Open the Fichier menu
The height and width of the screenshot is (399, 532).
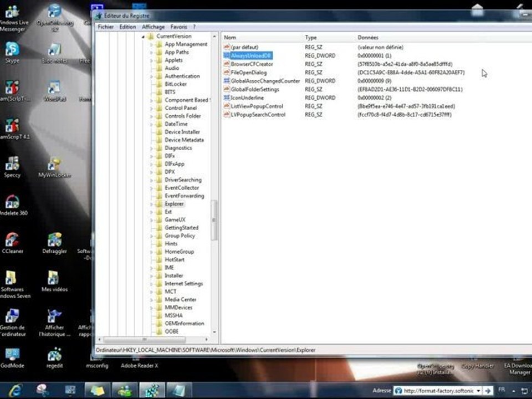(x=105, y=27)
